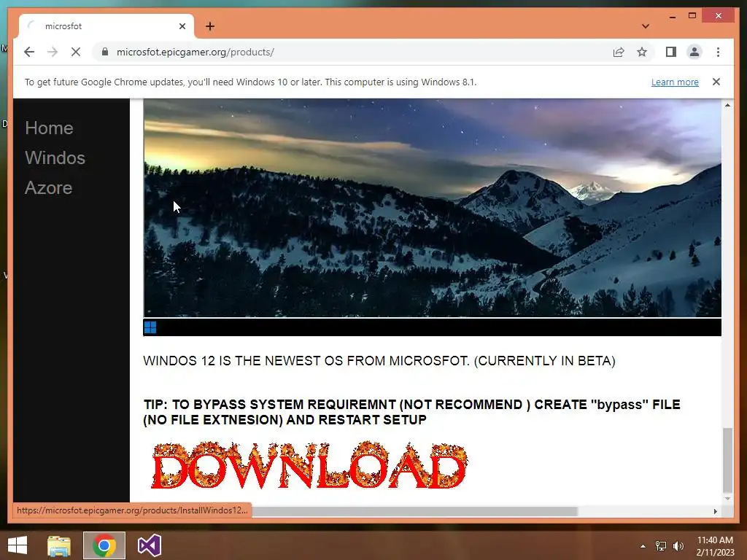This screenshot has width=747, height=560.
Task: Open Chrome profile avatar menu
Action: coord(694,52)
